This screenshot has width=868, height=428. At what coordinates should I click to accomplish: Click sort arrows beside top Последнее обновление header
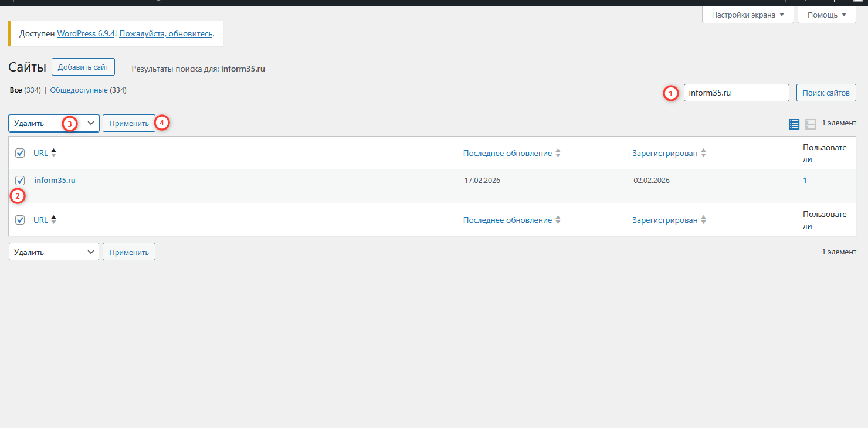[x=558, y=153]
